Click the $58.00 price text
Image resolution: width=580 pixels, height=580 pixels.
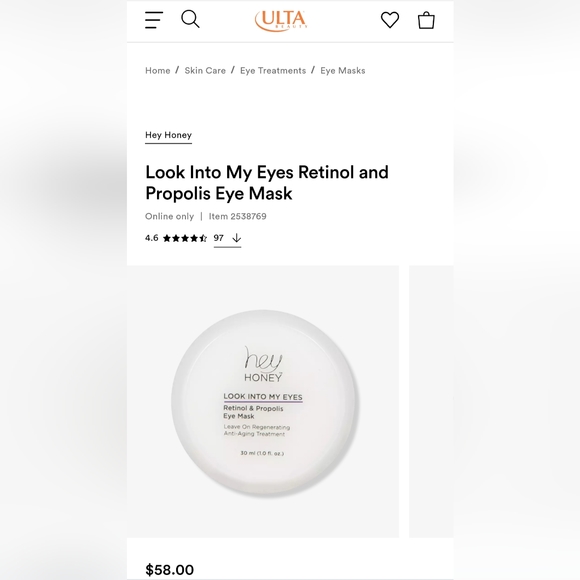pos(169,570)
